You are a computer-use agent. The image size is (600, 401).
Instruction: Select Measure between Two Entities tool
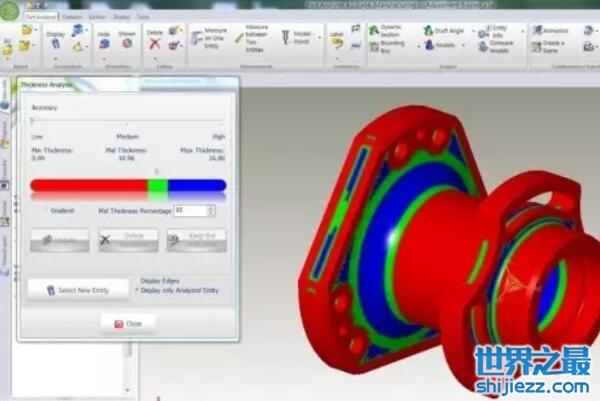point(254,37)
